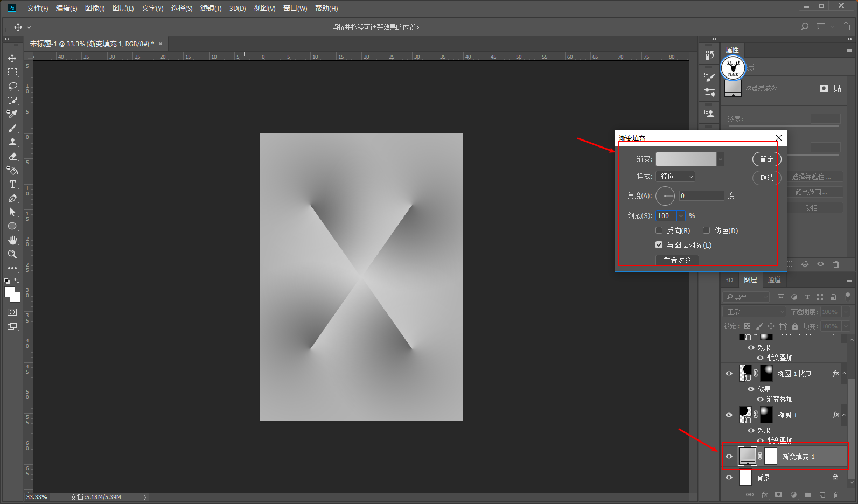The image size is (858, 504).
Task: Open the 滤镜(T) filter menu
Action: pyautogui.click(x=211, y=8)
